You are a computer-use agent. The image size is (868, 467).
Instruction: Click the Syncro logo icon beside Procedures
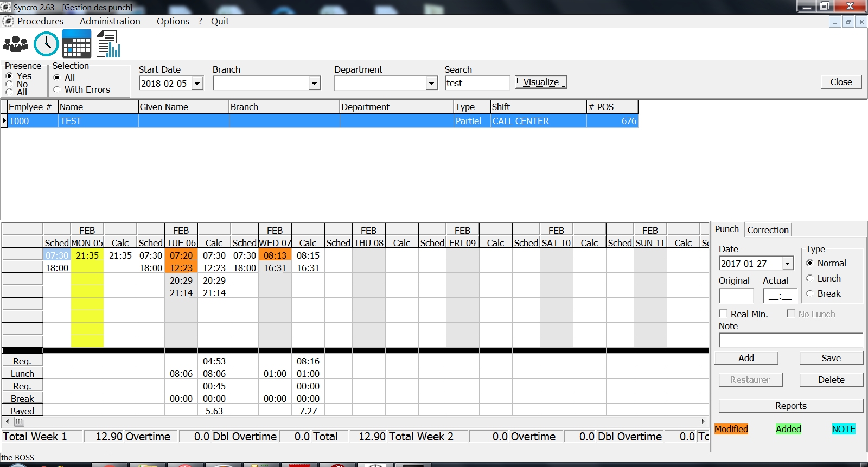[8, 21]
